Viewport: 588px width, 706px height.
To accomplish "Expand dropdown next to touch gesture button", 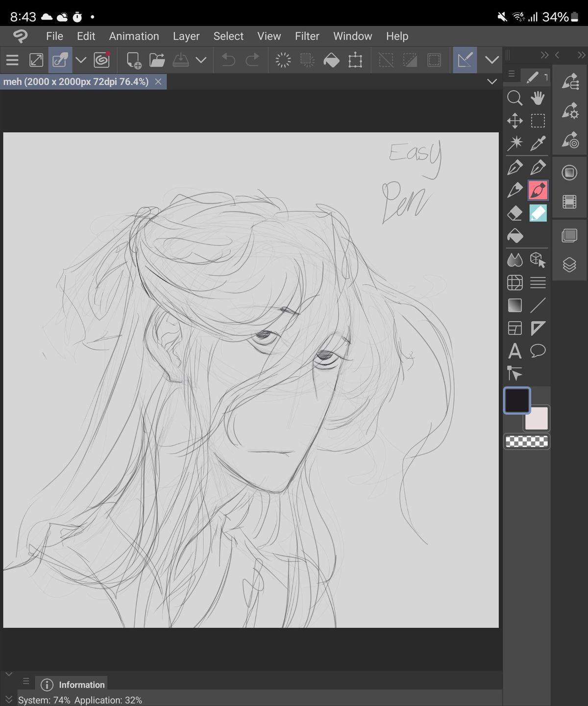I will (81, 60).
